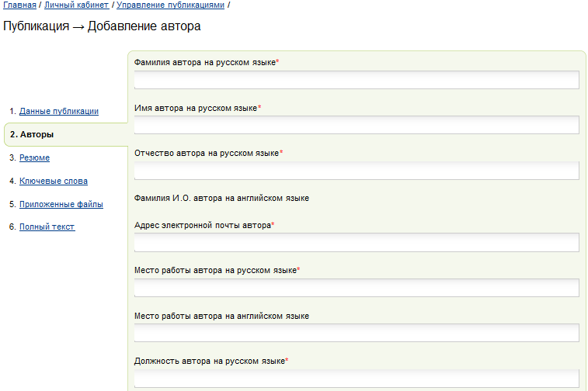Click the Фамилия И.О. на английском label

click(221, 198)
